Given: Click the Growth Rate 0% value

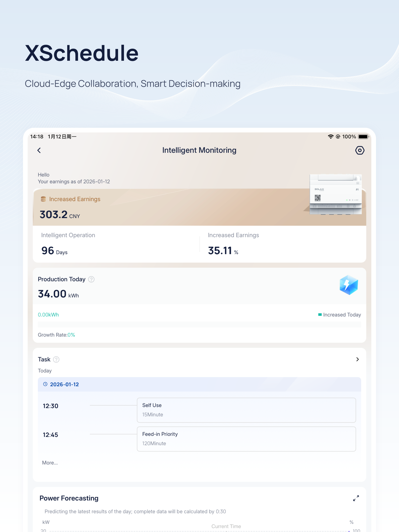Looking at the screenshot, I should 71,335.
